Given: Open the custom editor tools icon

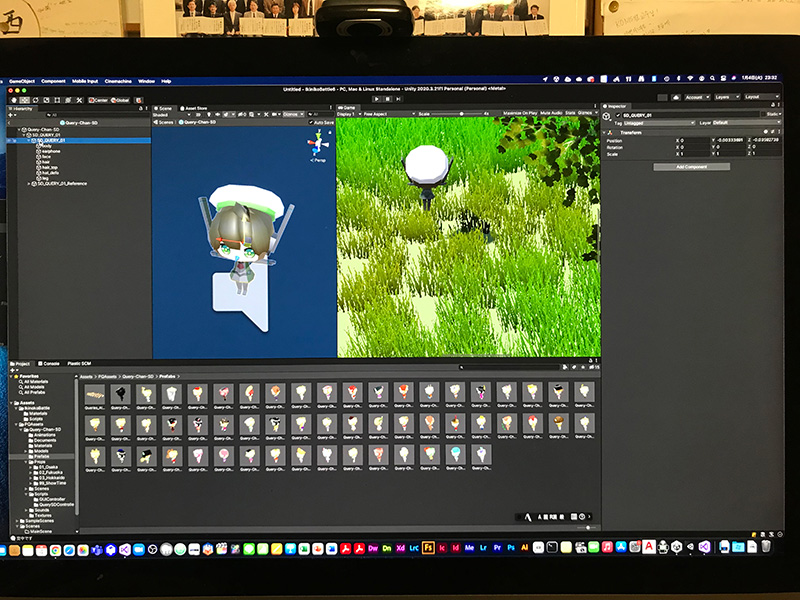Looking at the screenshot, I should coord(79,100).
